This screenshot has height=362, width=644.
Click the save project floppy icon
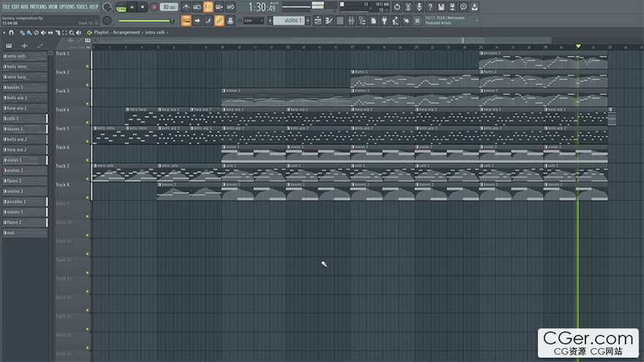point(441,7)
